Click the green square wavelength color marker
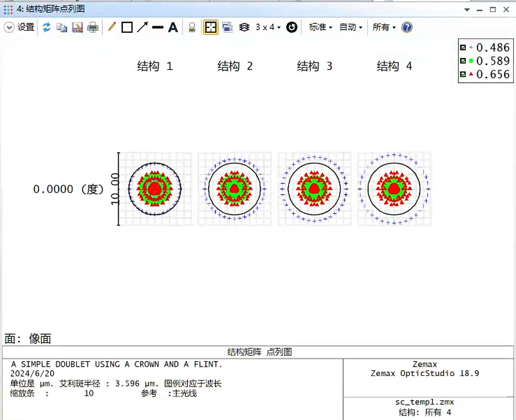Image resolution: width=516 pixels, height=420 pixels. (x=471, y=61)
